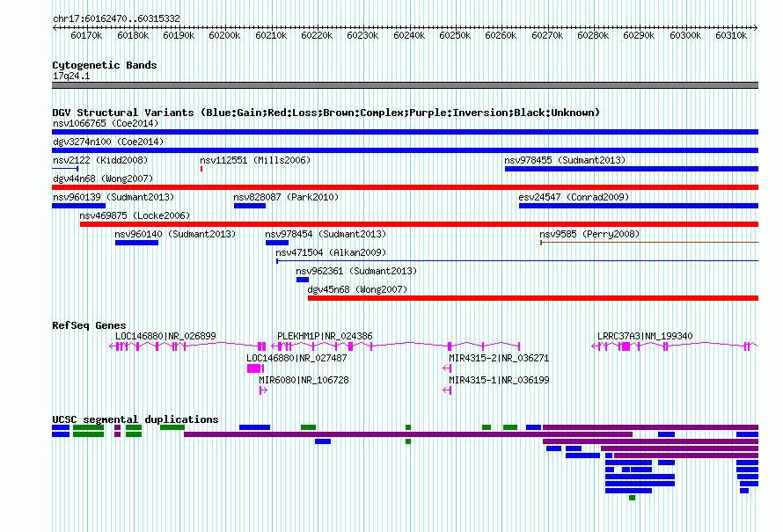Click the 60310k ruler tick label
The width and height of the screenshot is (783, 532).
tap(731, 35)
